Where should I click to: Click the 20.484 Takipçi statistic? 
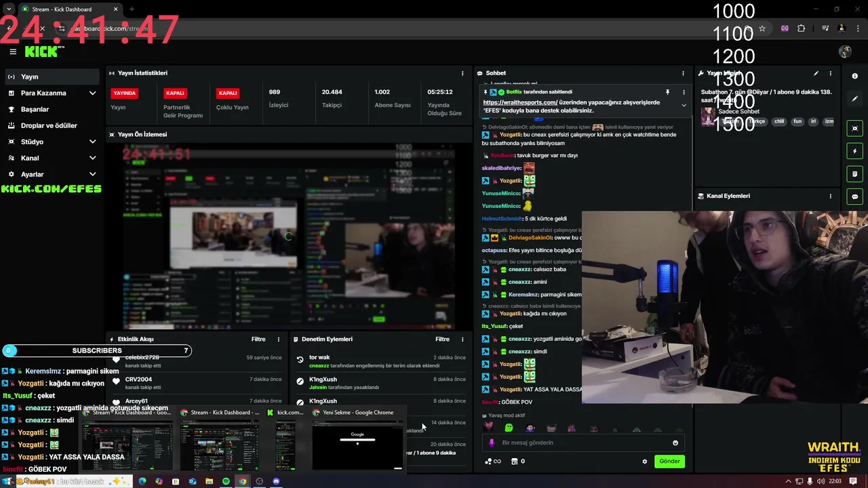coord(332,98)
